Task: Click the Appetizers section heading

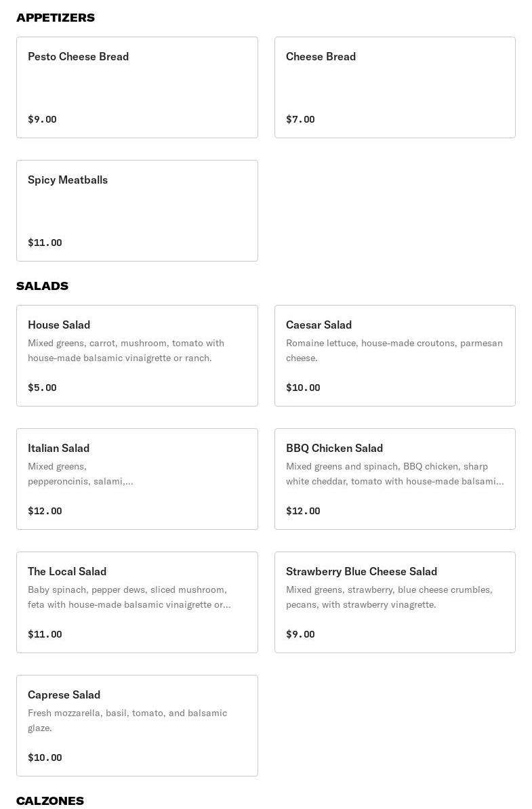Action: pyautogui.click(x=56, y=18)
